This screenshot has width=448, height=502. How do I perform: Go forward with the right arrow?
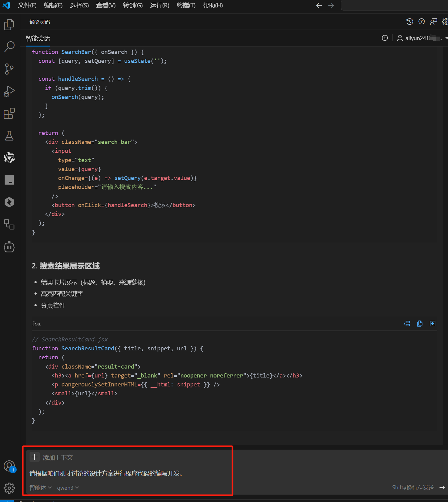(x=331, y=6)
